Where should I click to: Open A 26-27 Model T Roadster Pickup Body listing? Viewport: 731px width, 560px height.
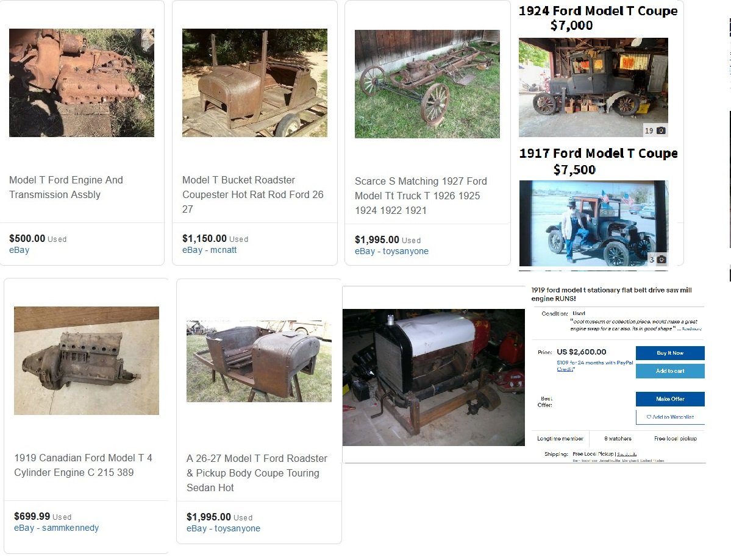point(257,473)
